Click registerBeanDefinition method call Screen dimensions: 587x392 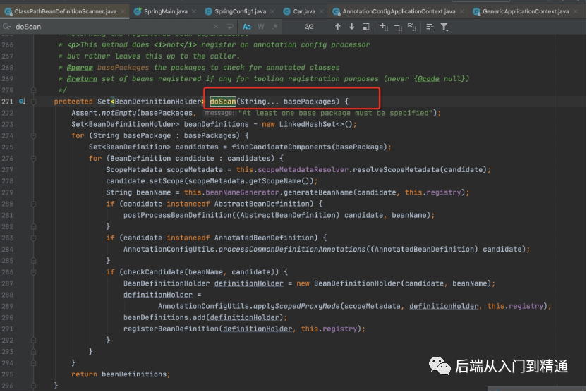(171, 329)
